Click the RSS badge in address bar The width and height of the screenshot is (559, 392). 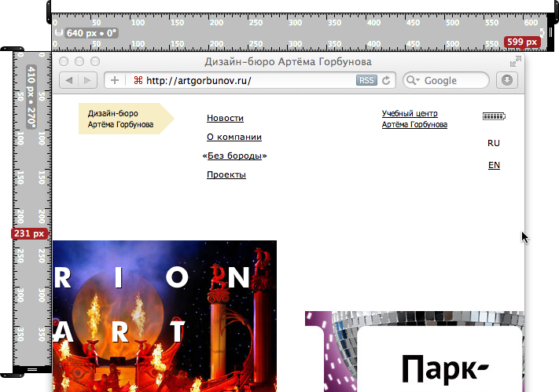(x=366, y=80)
